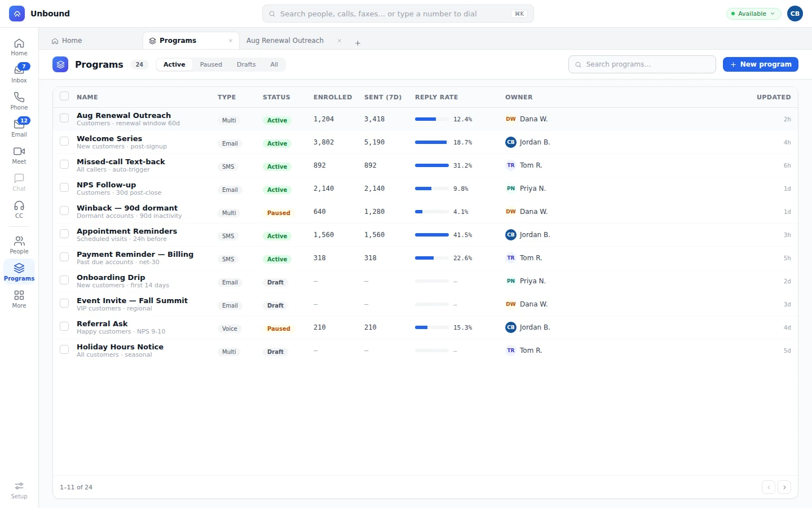Check the Aug Renewal Outreach row checkbox

coord(64,118)
